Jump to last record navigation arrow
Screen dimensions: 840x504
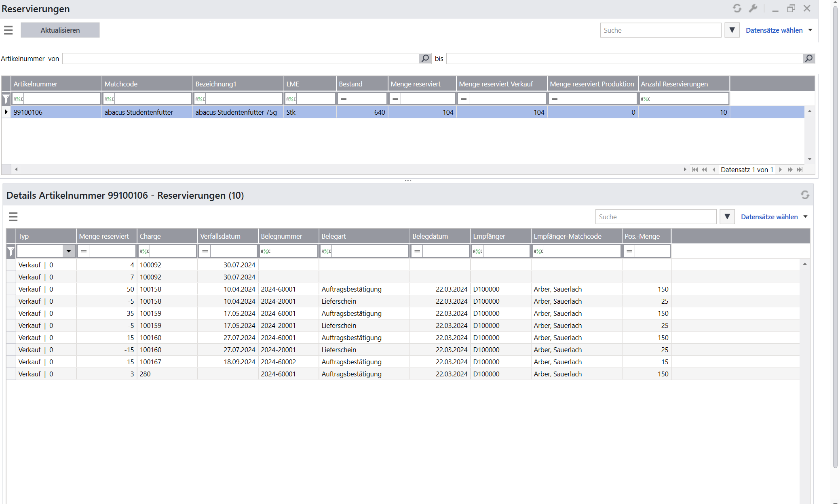click(x=800, y=170)
